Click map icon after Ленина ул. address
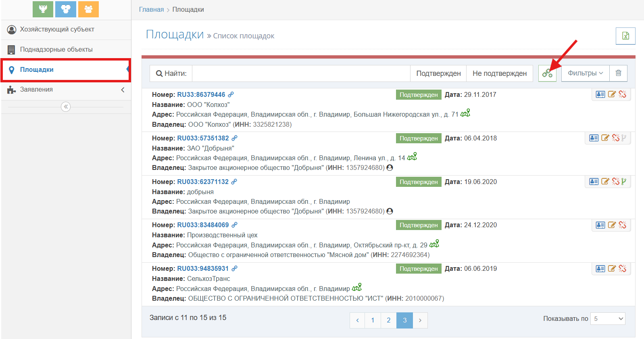This screenshot has width=644, height=339. pos(412,157)
